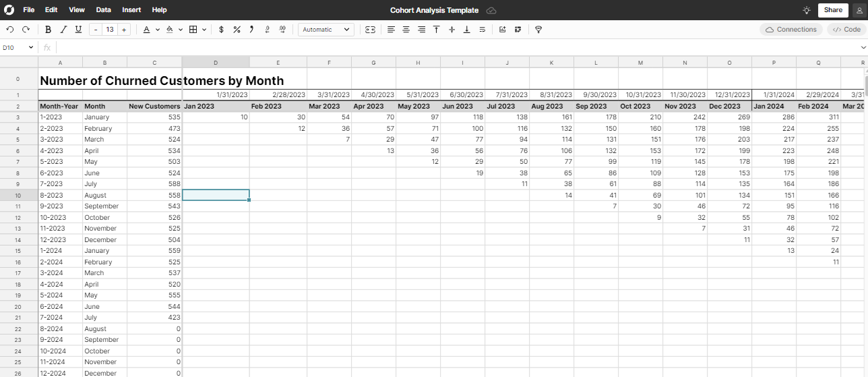Apply bold formatting to cell
Viewport: 868px width, 377px height.
tap(48, 30)
